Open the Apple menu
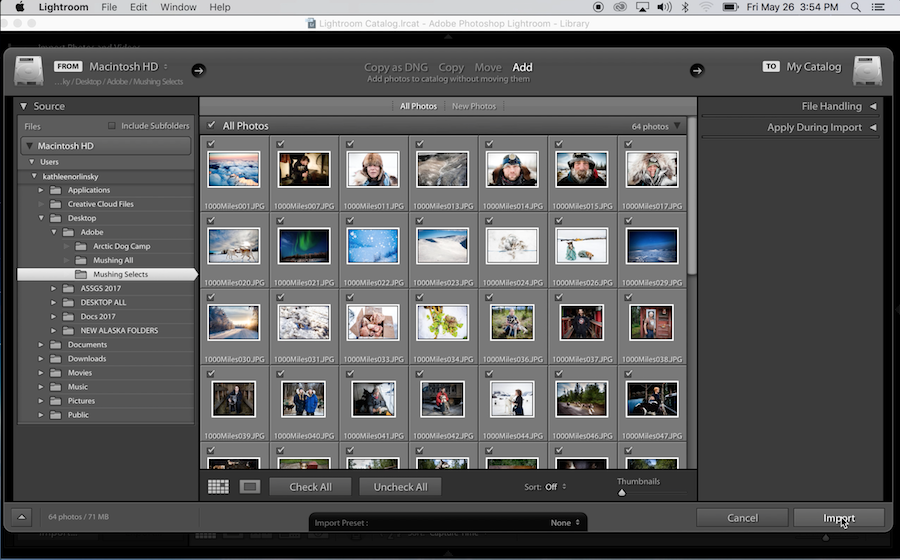The image size is (900, 560). click(19, 7)
